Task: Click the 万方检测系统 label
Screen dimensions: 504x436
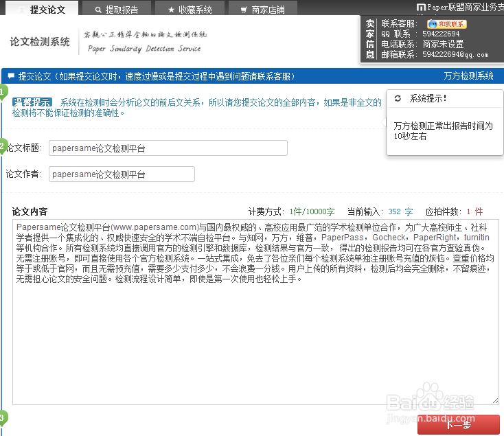Action: (468, 76)
